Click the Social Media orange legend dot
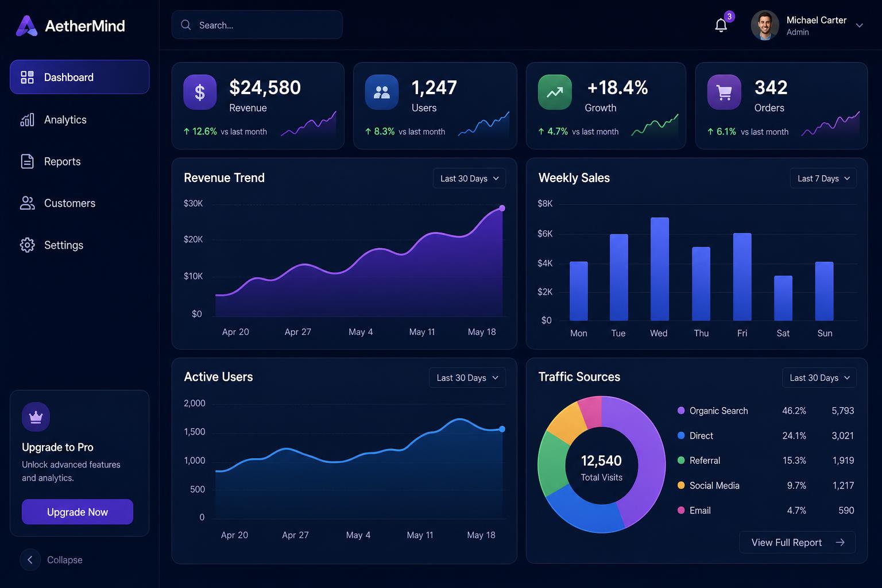This screenshot has width=882, height=588. [x=681, y=485]
